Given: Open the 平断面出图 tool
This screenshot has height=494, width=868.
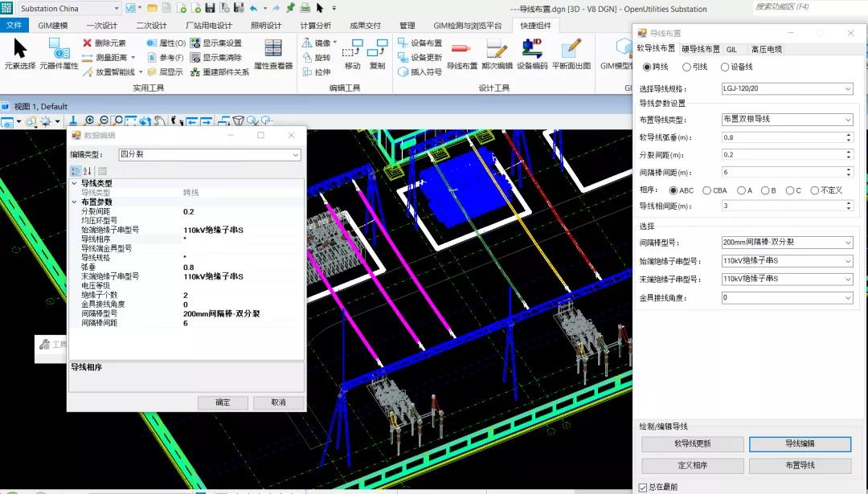Looking at the screenshot, I should pyautogui.click(x=571, y=54).
